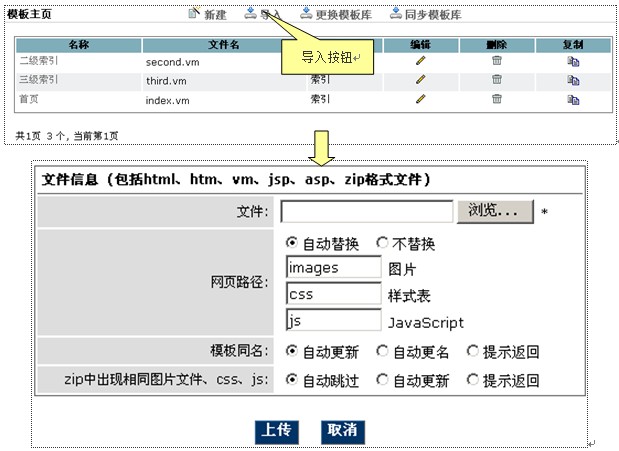Copy the index.vm template via copy icon
This screenshot has height=451, width=619.
pyautogui.click(x=573, y=100)
